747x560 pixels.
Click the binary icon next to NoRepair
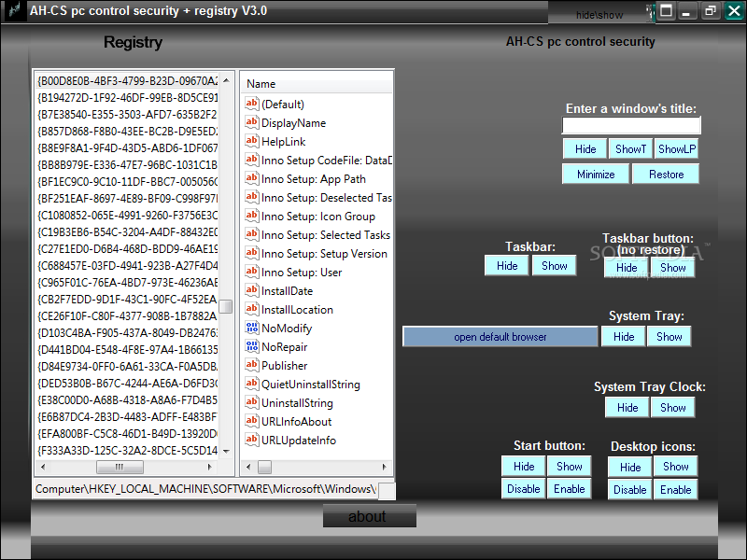[251, 346]
